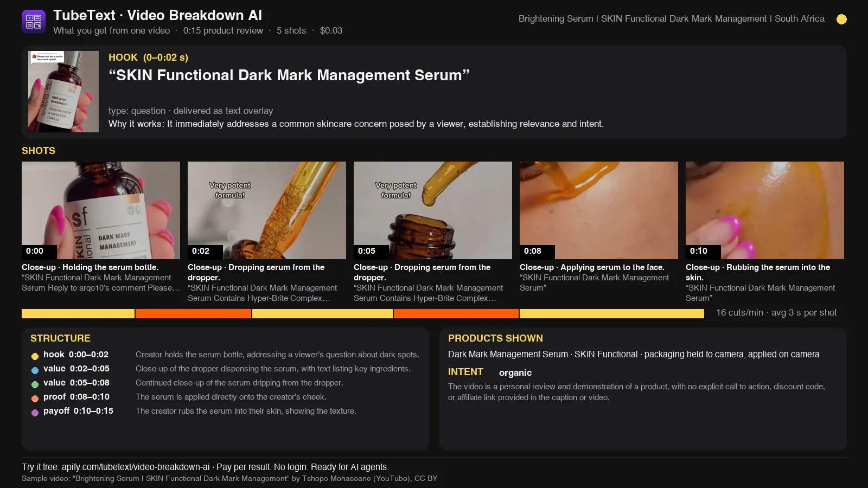This screenshot has height=488, width=868.
Task: Click the second orange timeline segment
Action: point(456,313)
